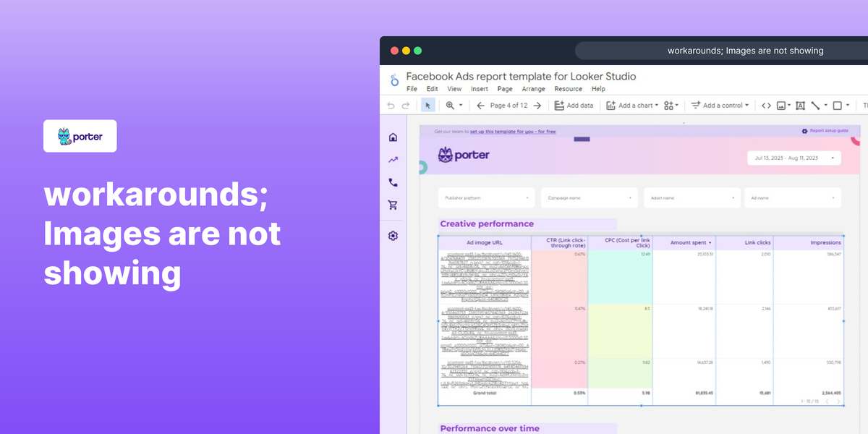Click the community visualizations icon
Image resolution: width=868 pixels, height=434 pixels.
[668, 105]
